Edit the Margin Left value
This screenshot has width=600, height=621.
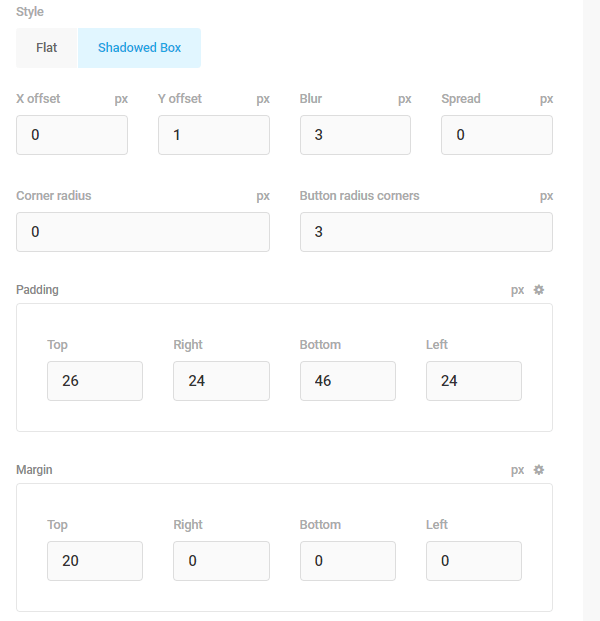coord(473,561)
